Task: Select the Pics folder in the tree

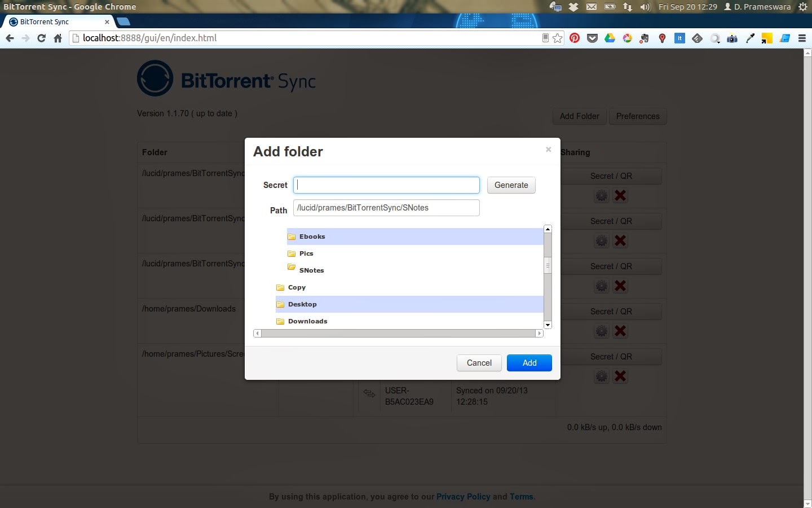Action: coord(414,253)
